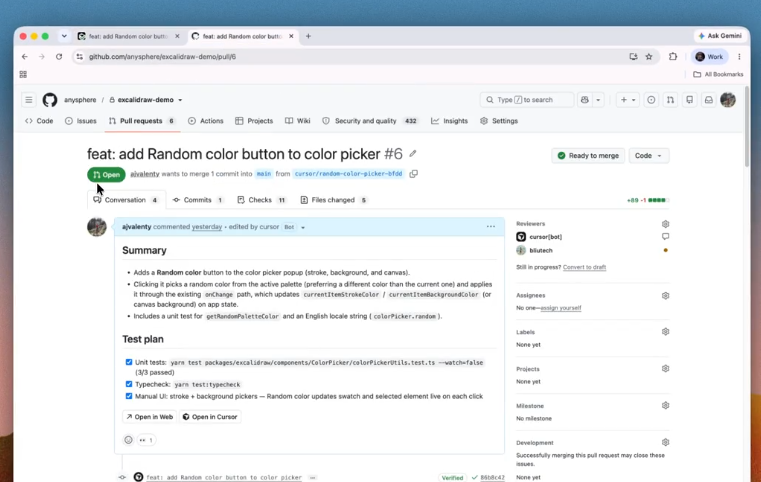Image resolution: width=761 pixels, height=482 pixels.
Task: Open the Security and quality tab
Action: click(370, 121)
